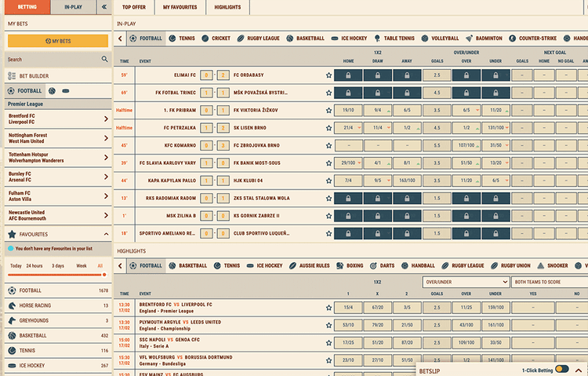Expand Fulham FC Aston Villa match
The width and height of the screenshot is (588, 376).
coord(58,196)
